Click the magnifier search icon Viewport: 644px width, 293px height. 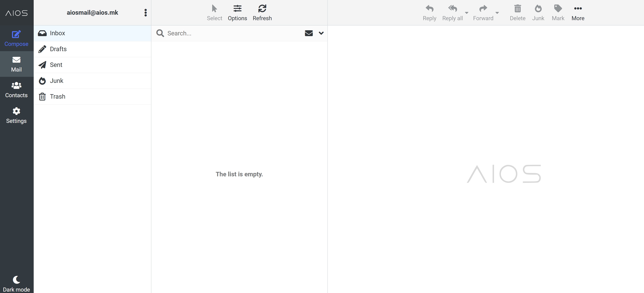tap(160, 33)
